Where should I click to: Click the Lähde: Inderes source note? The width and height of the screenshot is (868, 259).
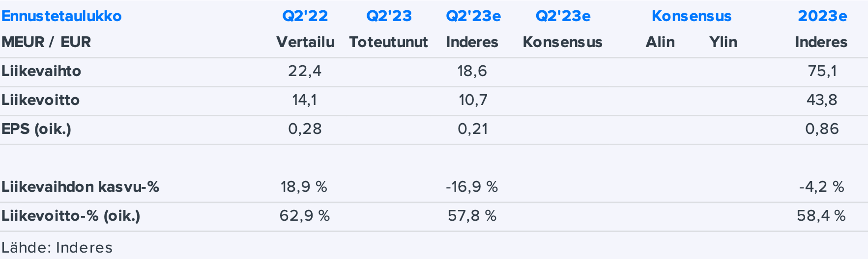(57, 248)
